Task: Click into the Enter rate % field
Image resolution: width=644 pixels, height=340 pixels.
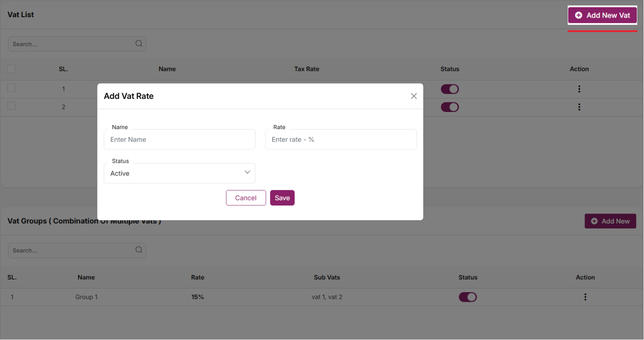Action: 341,140
